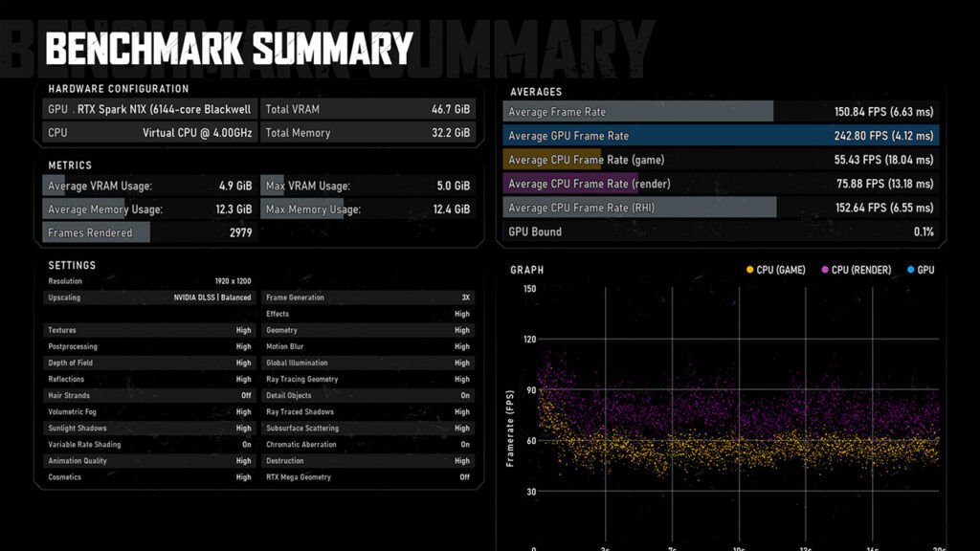Click the Variable Rate Shading On setting

click(x=150, y=444)
